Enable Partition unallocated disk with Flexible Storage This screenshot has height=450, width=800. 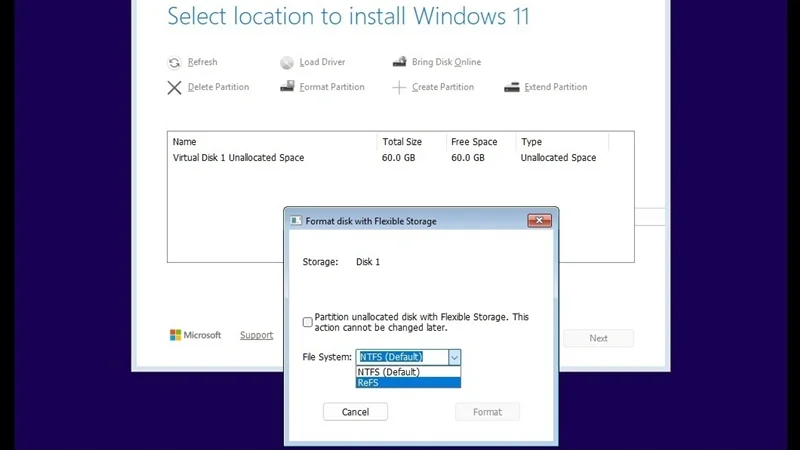(307, 322)
